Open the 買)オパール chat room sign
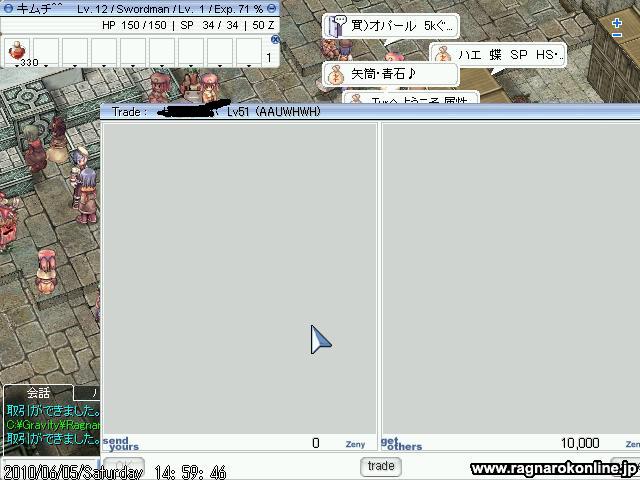The width and height of the screenshot is (640, 480). tap(391, 26)
